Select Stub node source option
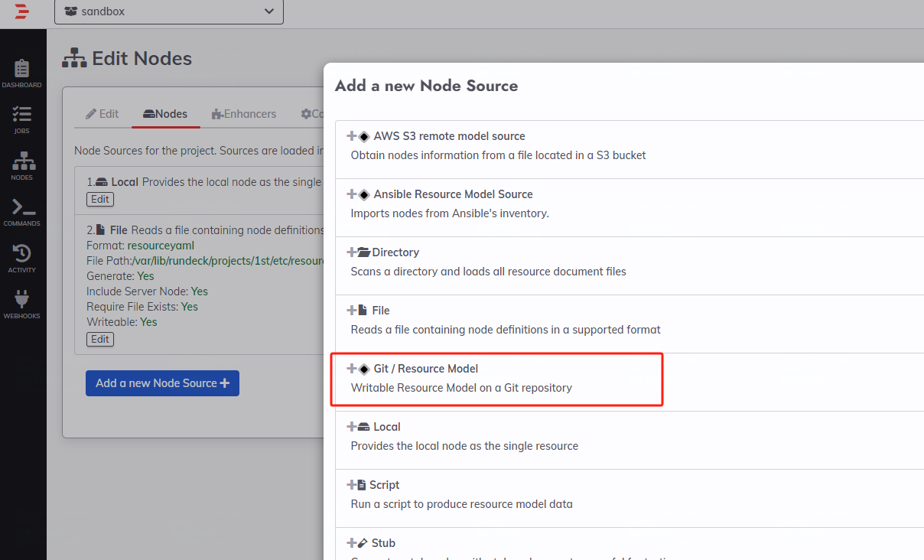924x560 pixels. coord(630,544)
